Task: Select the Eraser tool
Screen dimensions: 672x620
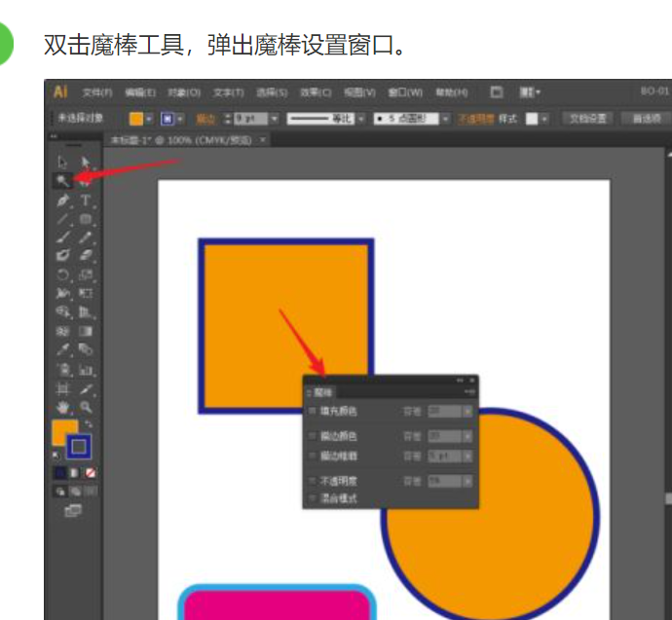Action: pos(86,255)
